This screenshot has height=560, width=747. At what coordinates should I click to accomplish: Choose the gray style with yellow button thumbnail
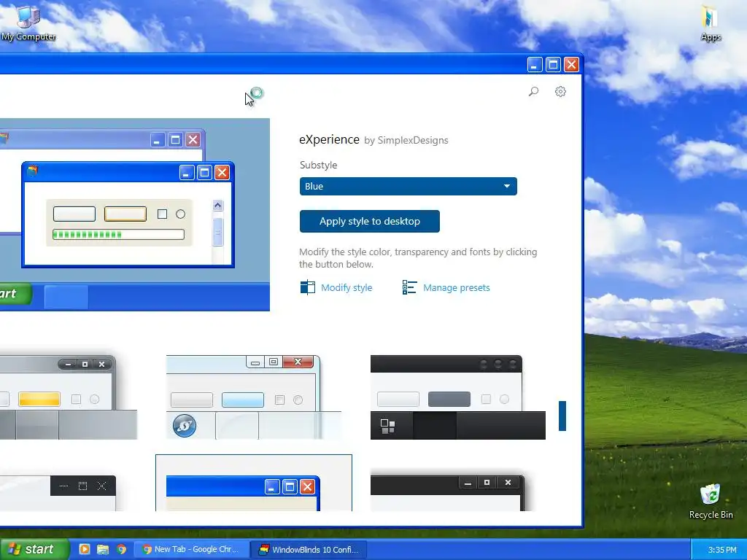click(69, 397)
